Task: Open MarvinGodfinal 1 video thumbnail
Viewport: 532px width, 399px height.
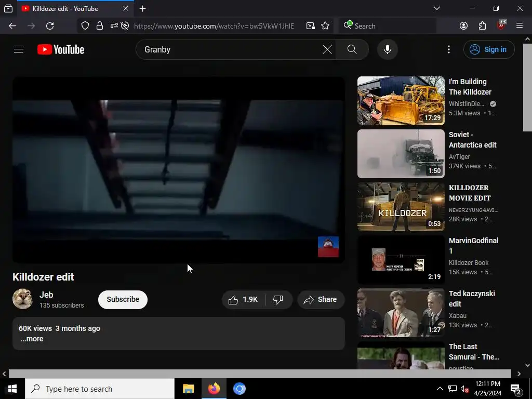Action: tap(401, 260)
